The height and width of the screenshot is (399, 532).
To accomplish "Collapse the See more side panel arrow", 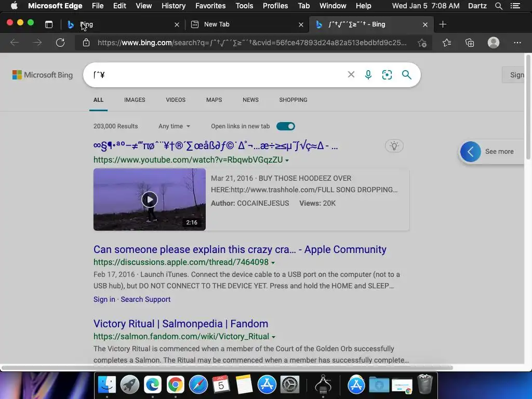I will (471, 152).
